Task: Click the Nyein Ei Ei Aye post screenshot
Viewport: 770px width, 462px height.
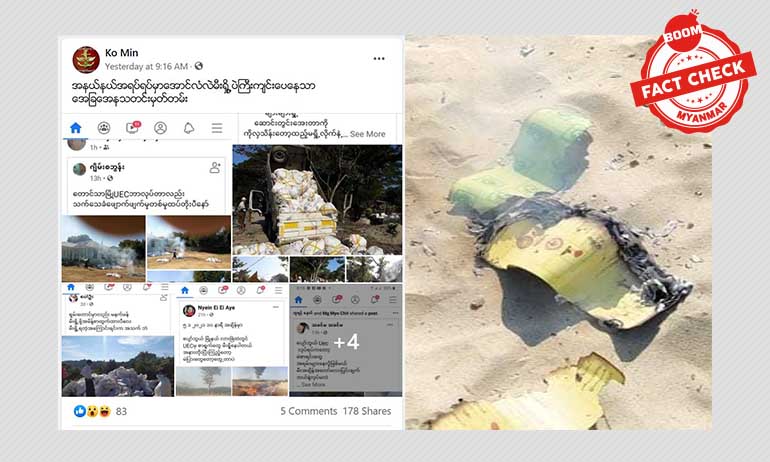Action: [x=232, y=340]
